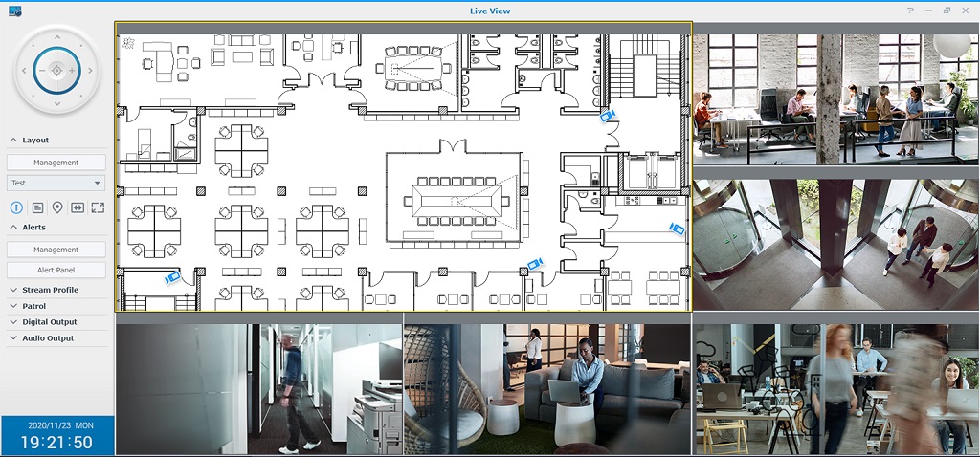
Task: Expand the Patrol section
Action: [13, 306]
